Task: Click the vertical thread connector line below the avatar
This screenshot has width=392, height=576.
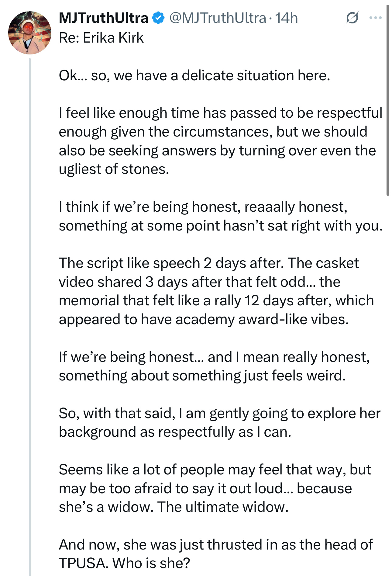Action: click(x=30, y=316)
